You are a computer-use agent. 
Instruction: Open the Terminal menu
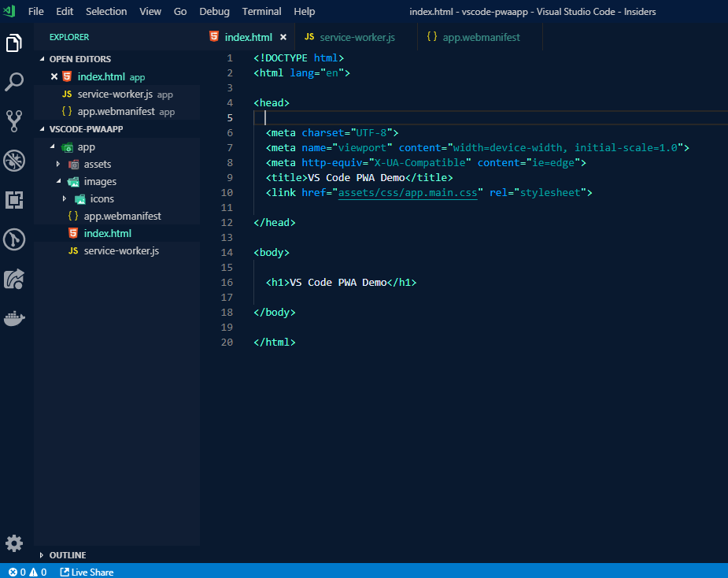(262, 12)
